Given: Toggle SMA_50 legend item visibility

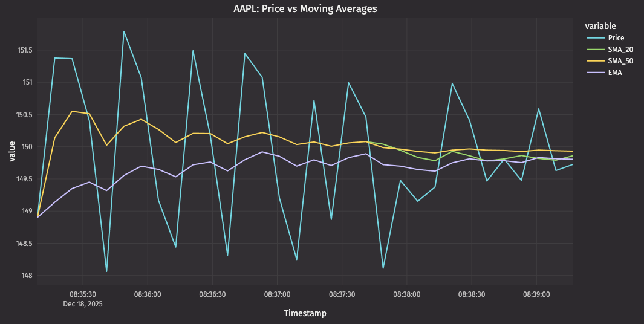Looking at the screenshot, I should click(620, 61).
